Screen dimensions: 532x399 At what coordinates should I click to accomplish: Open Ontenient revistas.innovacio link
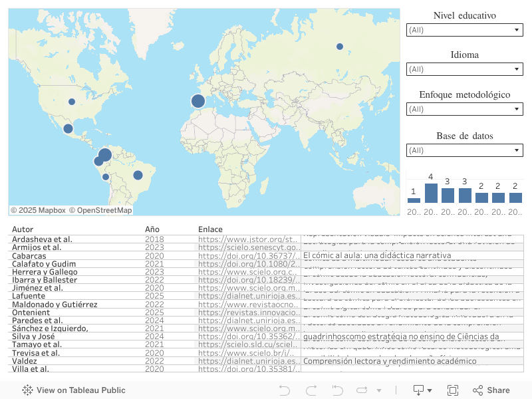coord(249,312)
